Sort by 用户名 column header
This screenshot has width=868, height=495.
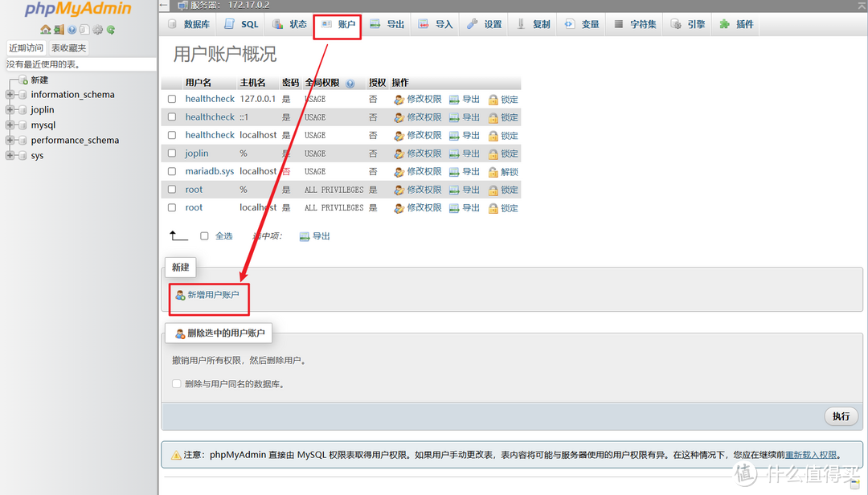point(199,83)
